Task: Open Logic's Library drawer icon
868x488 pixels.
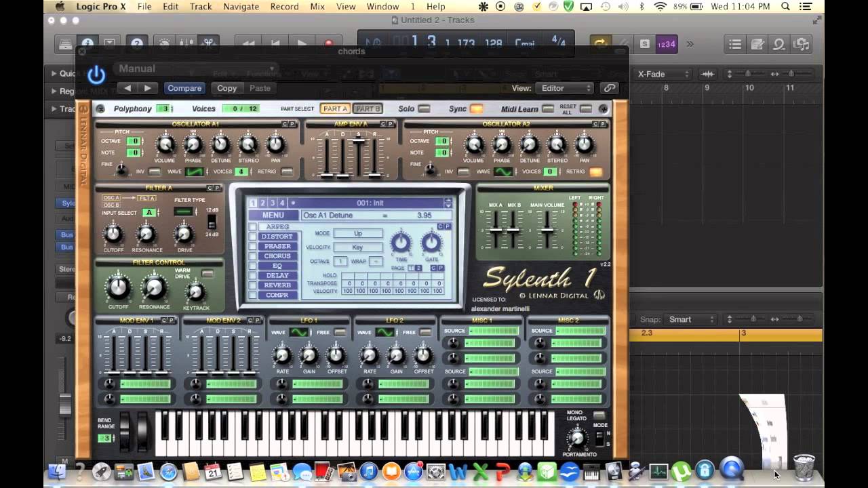Action: pyautogui.click(x=65, y=44)
